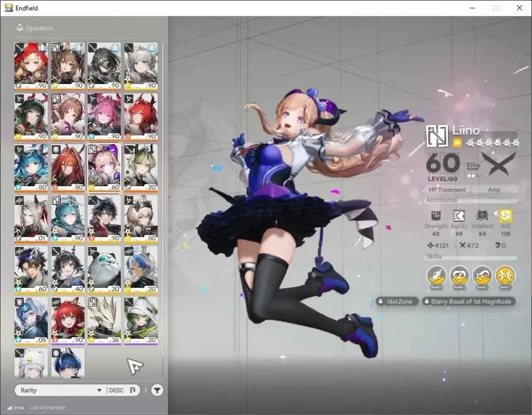Click the Endfield app icon in title bar

[x=9, y=7]
